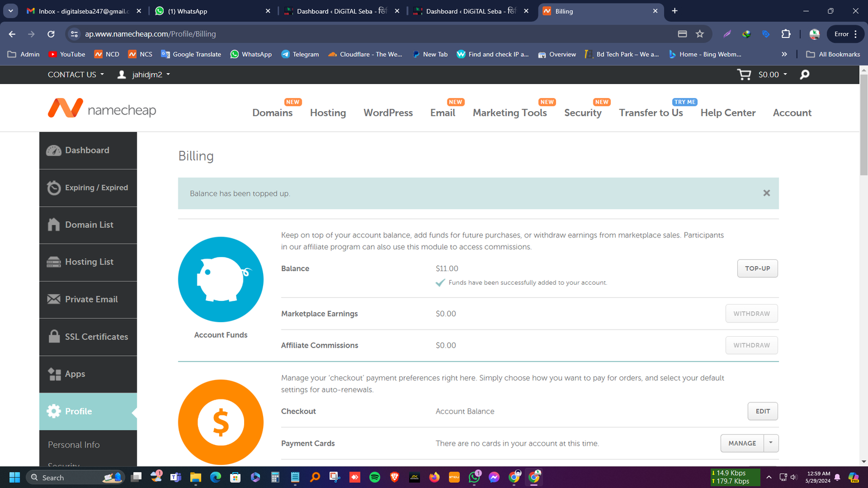
Task: Click the Windows taskbar Search box
Action: pos(75,477)
